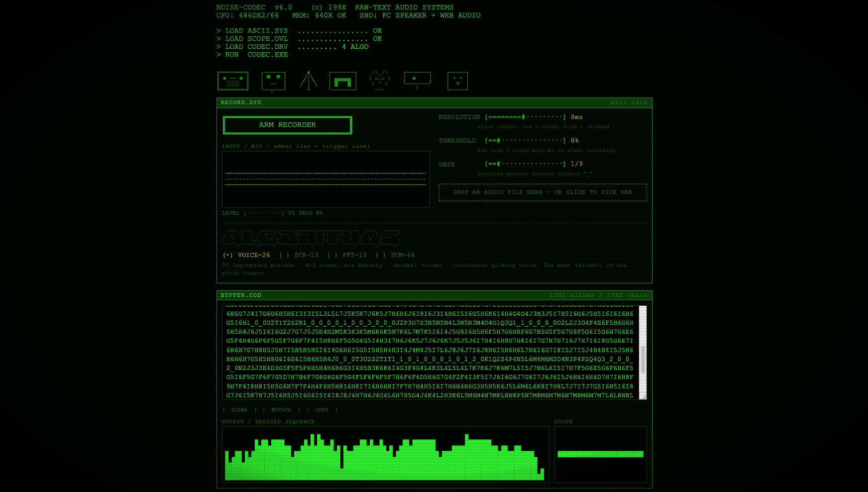Click the robot face ASCII icon
Image resolution: width=868 pixels, height=492 pixels.
[x=273, y=81]
